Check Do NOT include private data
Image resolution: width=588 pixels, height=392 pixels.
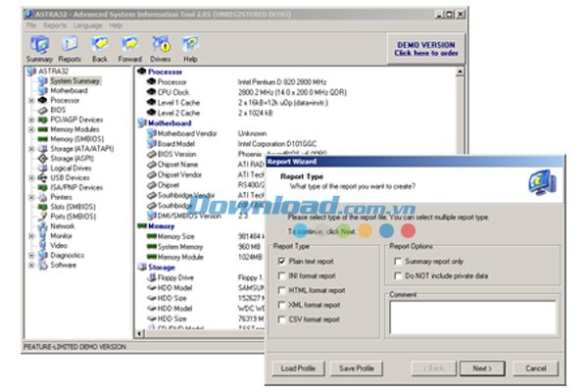[x=397, y=276]
